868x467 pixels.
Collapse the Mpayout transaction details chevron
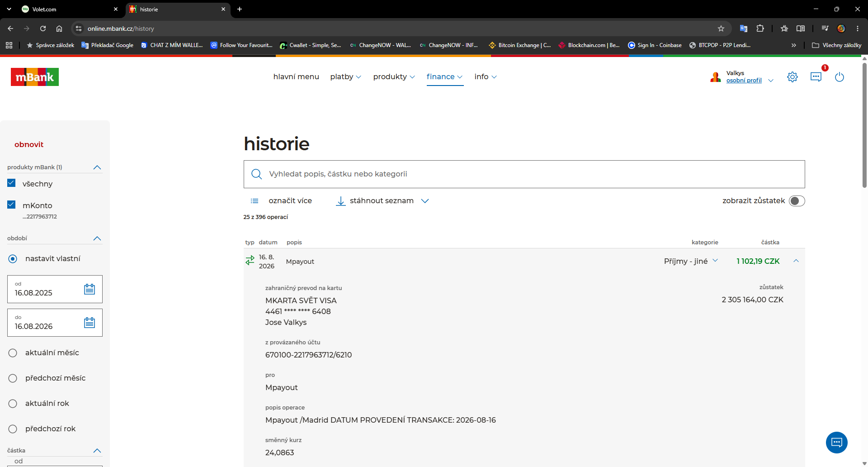pos(796,261)
